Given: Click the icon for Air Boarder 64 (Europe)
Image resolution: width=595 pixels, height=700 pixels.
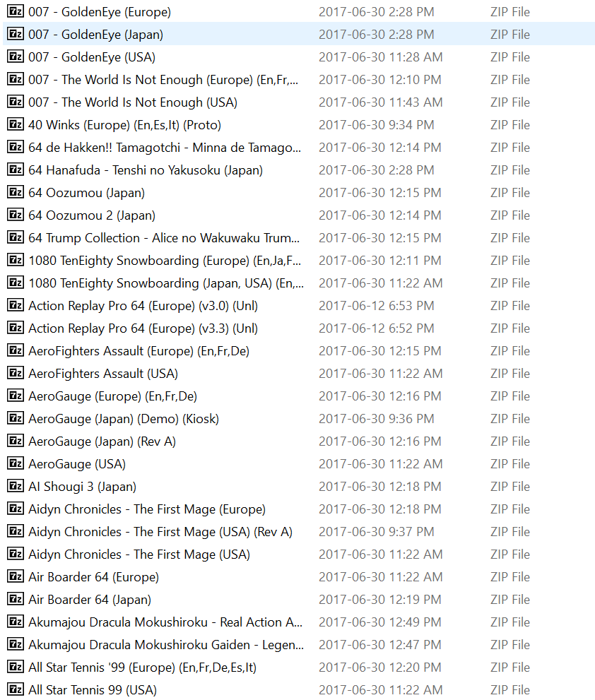Looking at the screenshot, I should click(16, 577).
